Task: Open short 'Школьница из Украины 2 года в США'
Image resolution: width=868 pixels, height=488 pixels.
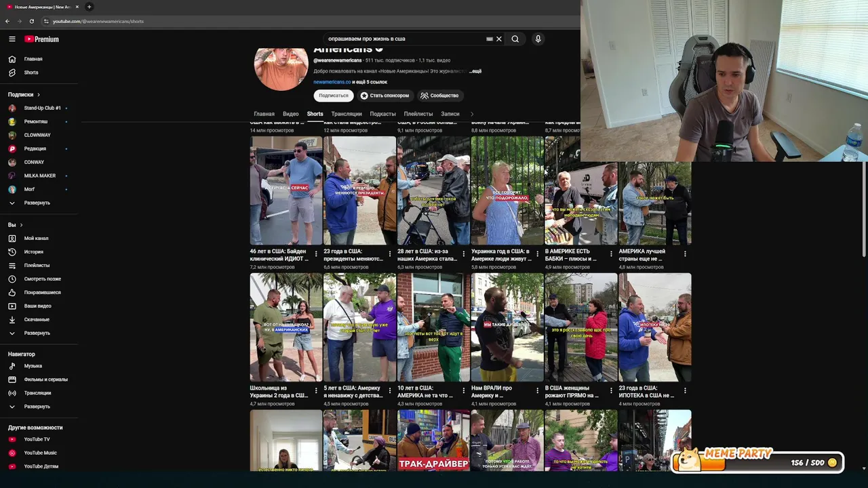Action: tap(286, 327)
